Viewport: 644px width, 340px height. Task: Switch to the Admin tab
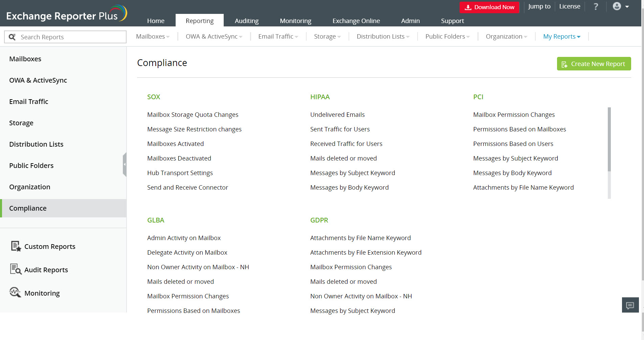410,21
